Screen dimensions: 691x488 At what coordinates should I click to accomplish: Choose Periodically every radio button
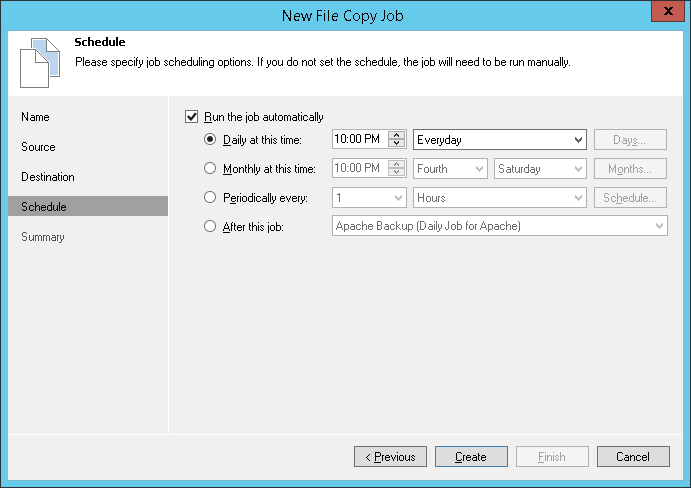tap(210, 198)
